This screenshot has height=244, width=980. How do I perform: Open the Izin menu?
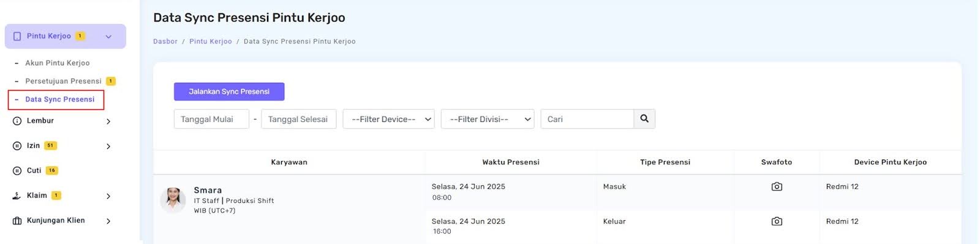click(x=33, y=146)
